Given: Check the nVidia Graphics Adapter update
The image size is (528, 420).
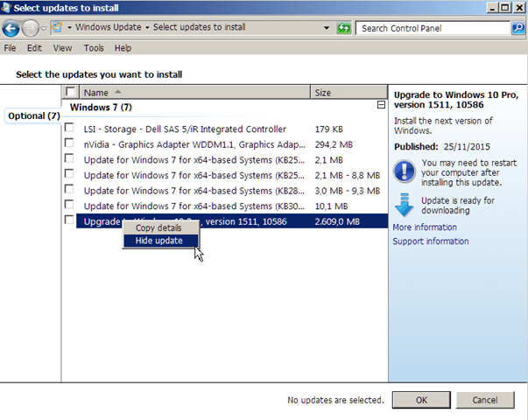Looking at the screenshot, I should click(69, 143).
